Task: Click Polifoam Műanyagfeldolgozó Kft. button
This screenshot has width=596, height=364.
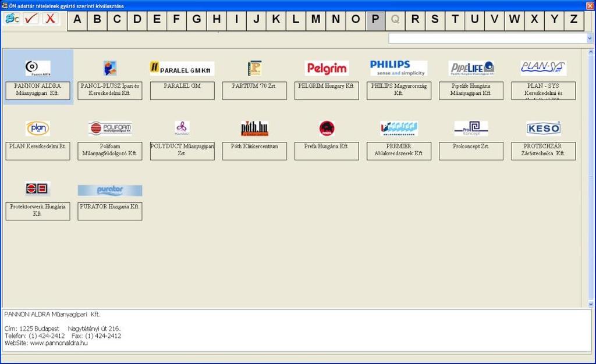Action: pyautogui.click(x=110, y=151)
